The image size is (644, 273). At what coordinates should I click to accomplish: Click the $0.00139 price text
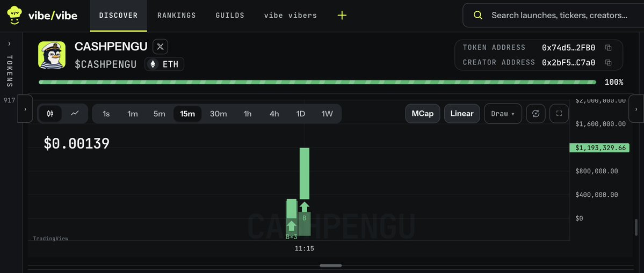[77, 143]
